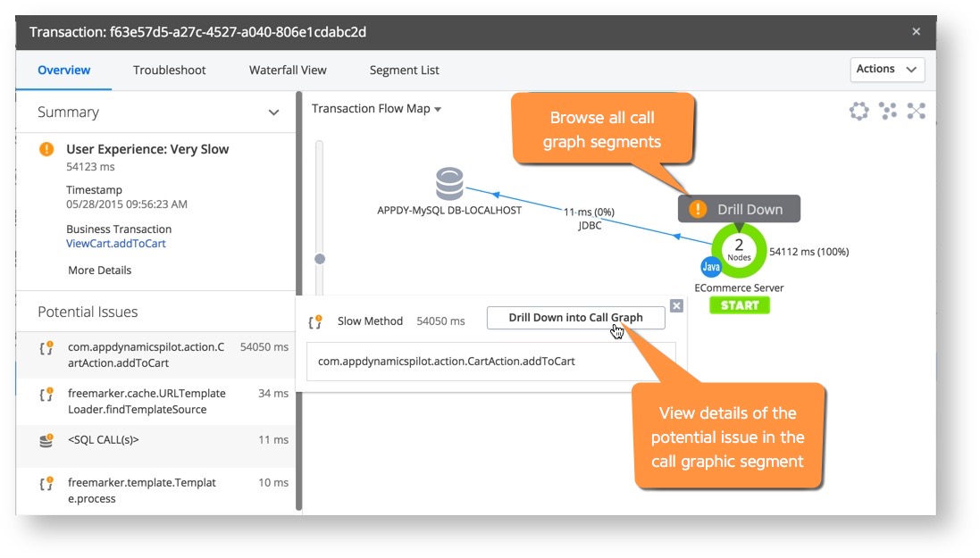
Task: Close the Transaction dialog
Action: pyautogui.click(x=917, y=32)
